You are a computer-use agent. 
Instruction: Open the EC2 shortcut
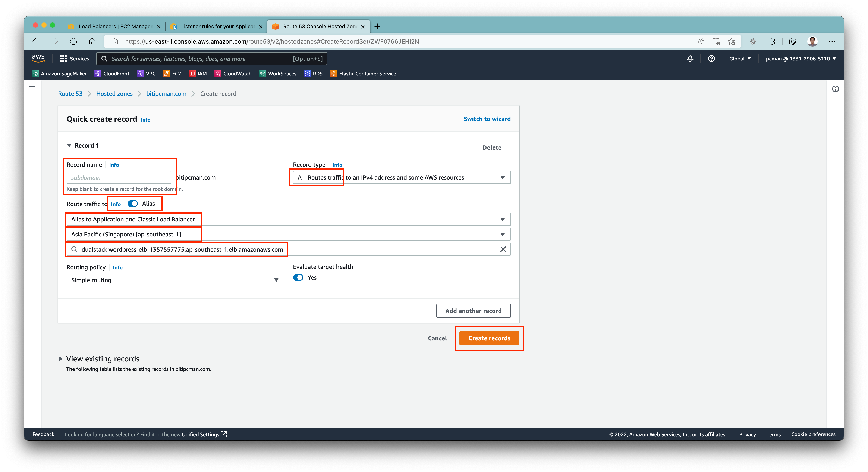172,74
